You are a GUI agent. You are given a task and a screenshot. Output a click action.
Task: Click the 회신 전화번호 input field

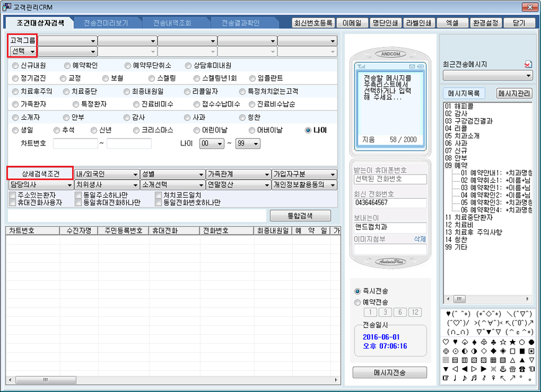(x=390, y=203)
